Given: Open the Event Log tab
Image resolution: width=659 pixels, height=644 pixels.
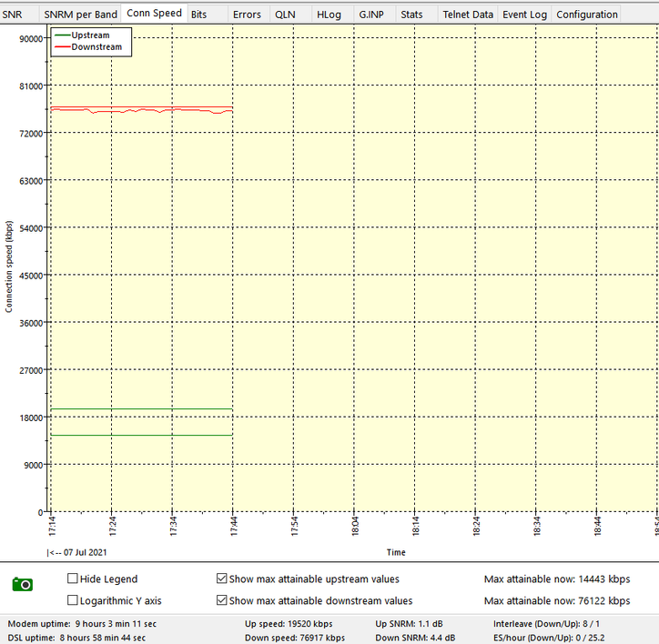Looking at the screenshot, I should point(524,15).
